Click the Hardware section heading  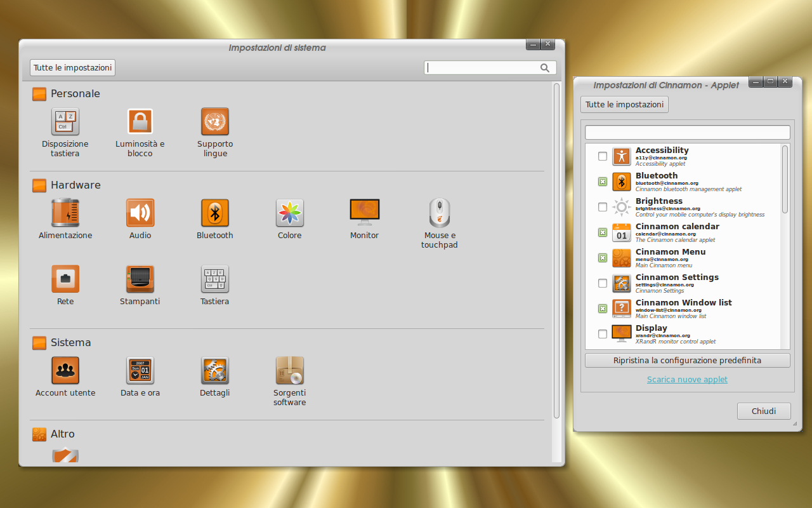[x=75, y=185]
